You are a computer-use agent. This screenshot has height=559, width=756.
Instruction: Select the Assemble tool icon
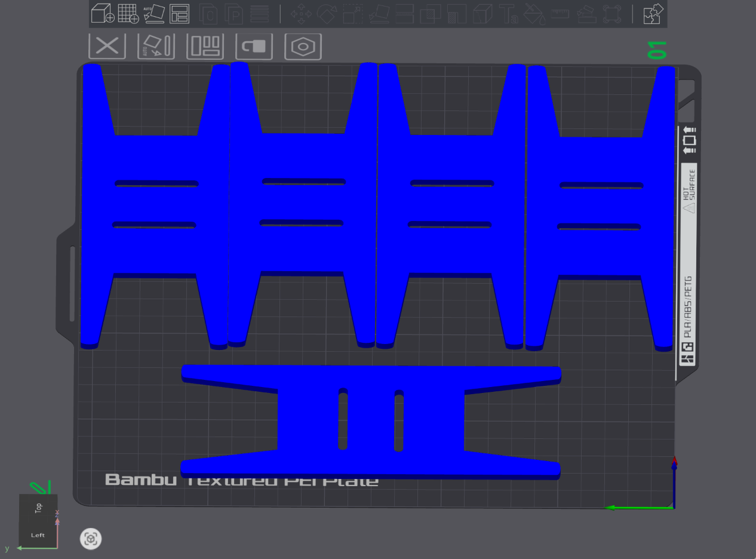click(586, 13)
